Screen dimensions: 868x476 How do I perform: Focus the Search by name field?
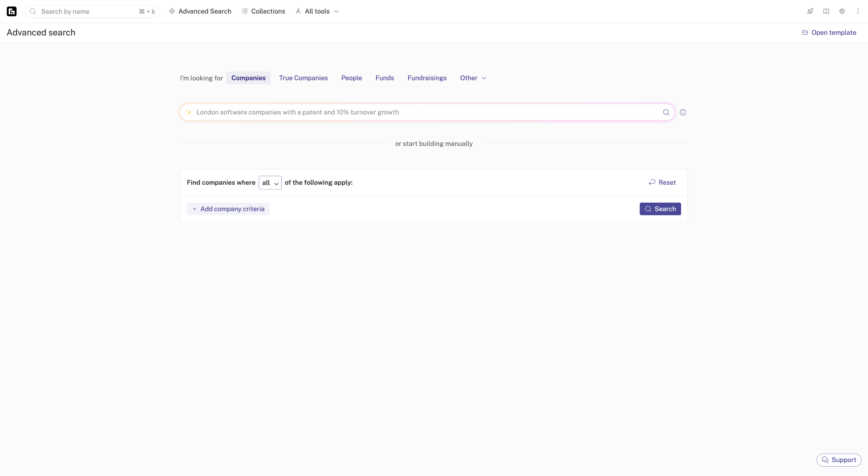[88, 12]
